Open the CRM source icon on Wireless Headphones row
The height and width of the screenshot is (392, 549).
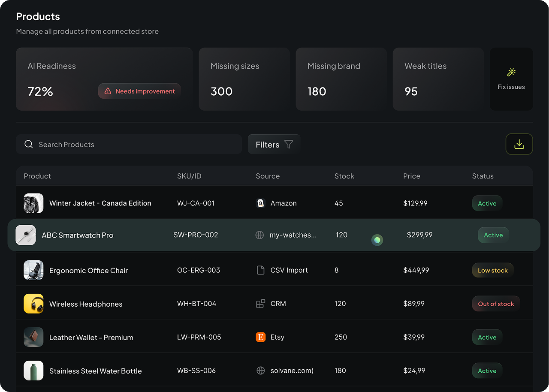pos(260,303)
